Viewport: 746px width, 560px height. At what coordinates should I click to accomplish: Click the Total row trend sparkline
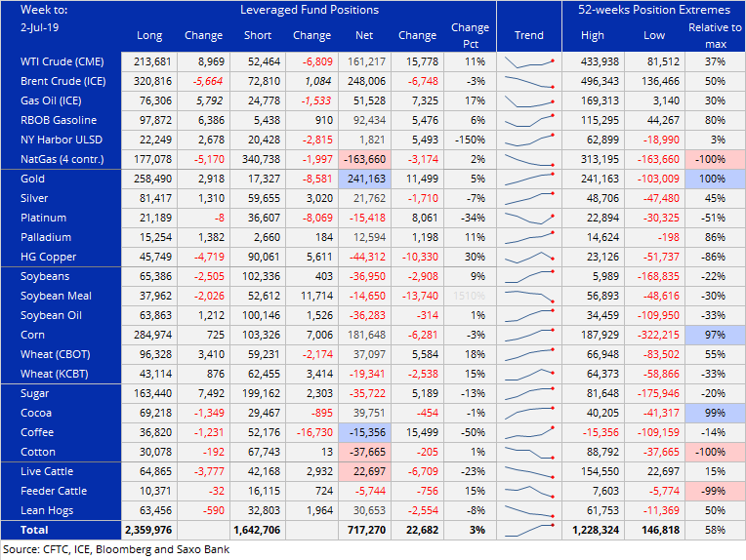[529, 531]
